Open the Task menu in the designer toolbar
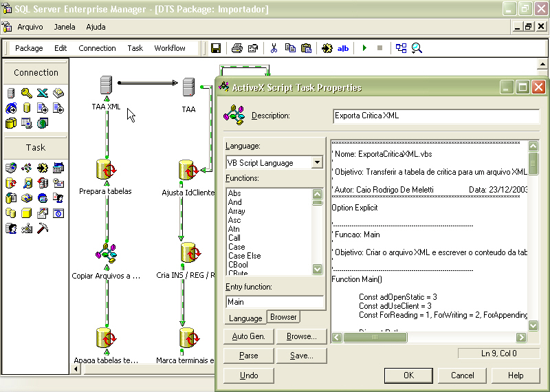 pyautogui.click(x=135, y=48)
